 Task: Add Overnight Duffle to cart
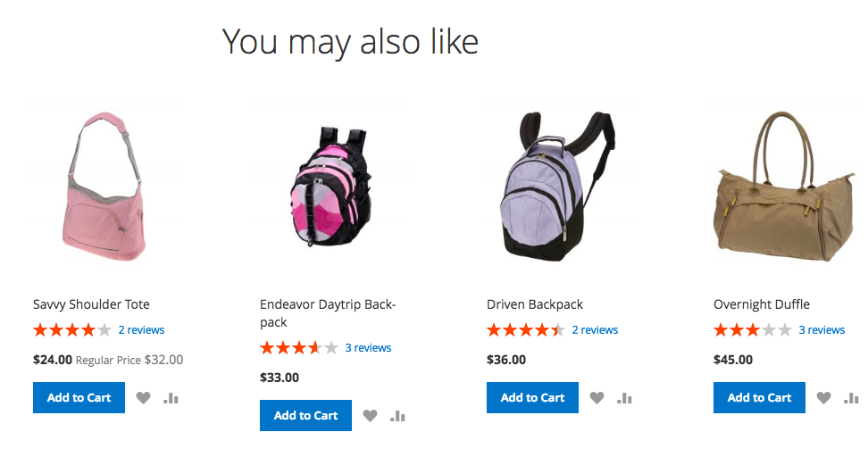[759, 397]
